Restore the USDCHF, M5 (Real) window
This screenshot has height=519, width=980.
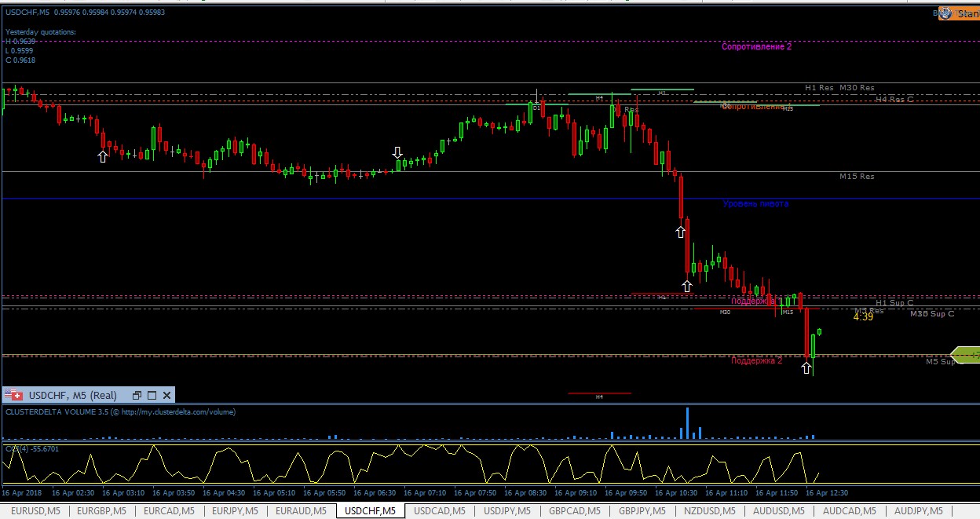click(137, 395)
